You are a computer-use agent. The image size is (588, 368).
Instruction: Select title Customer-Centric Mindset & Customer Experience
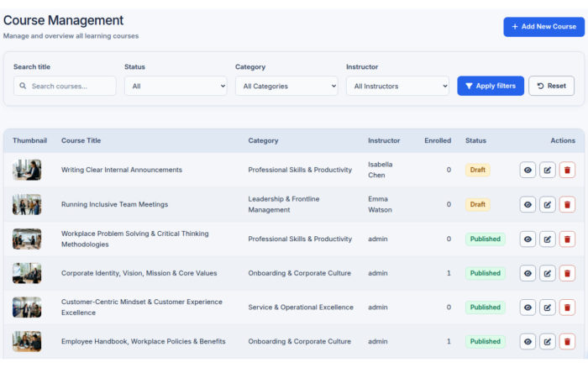pos(142,308)
